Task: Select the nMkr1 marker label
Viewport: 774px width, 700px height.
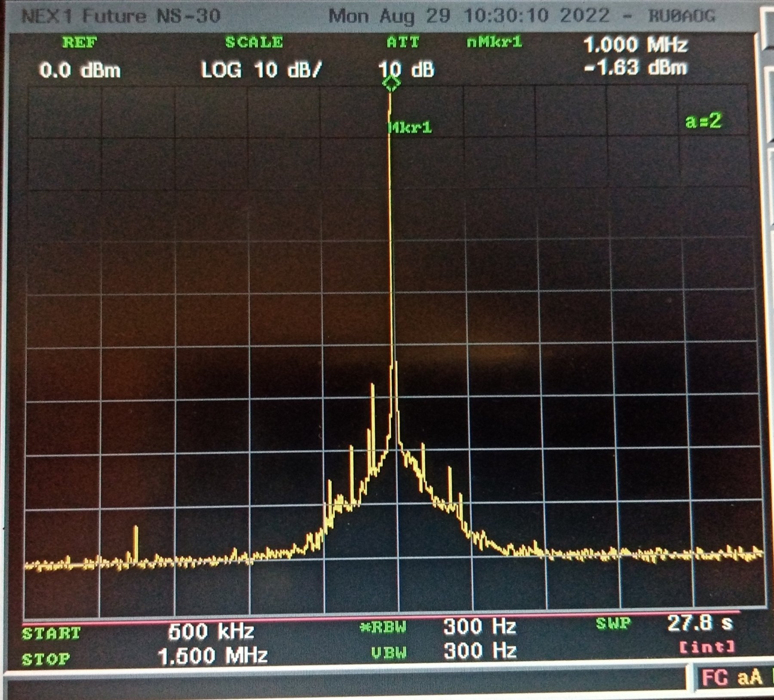Action: point(494,42)
